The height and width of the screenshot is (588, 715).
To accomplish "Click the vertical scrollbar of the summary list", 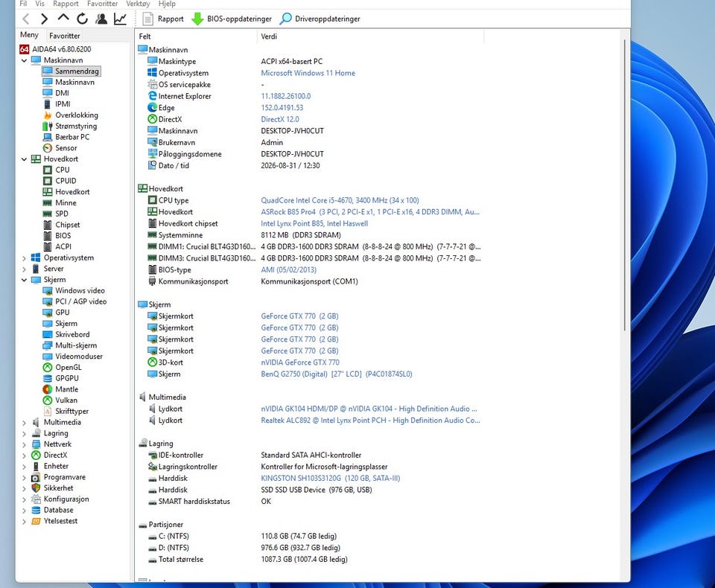I will pyautogui.click(x=625, y=185).
